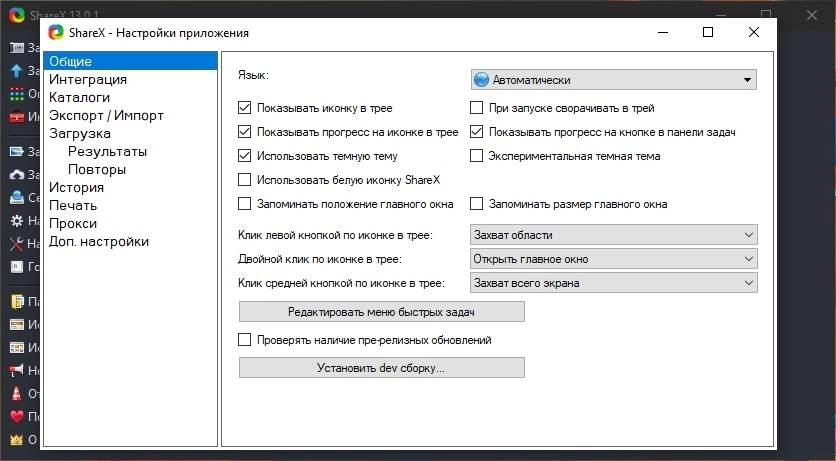The width and height of the screenshot is (836, 461).
Task: Check 'Запоминать размер главного окна'
Action: point(476,204)
